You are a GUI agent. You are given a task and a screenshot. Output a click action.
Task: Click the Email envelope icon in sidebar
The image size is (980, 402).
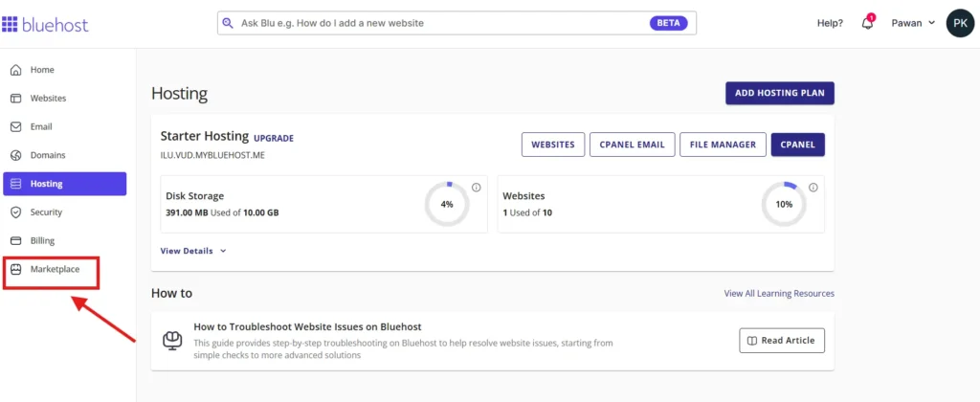click(x=17, y=127)
